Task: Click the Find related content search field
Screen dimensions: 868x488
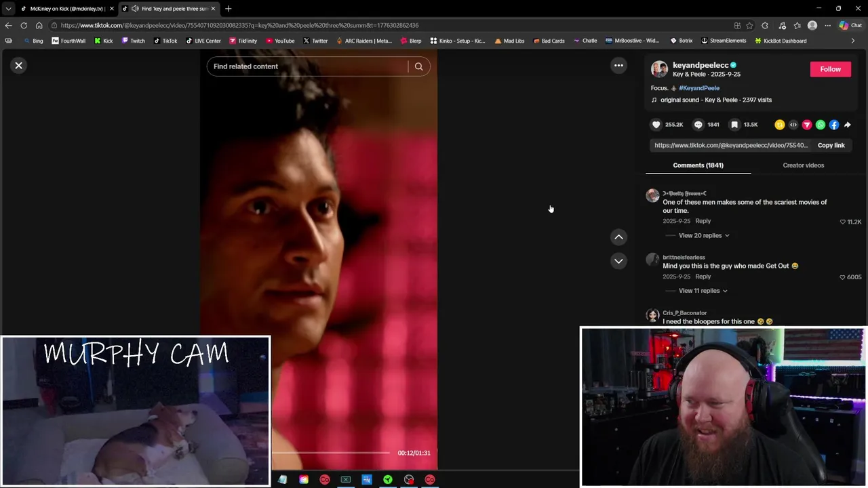Action: [x=309, y=66]
